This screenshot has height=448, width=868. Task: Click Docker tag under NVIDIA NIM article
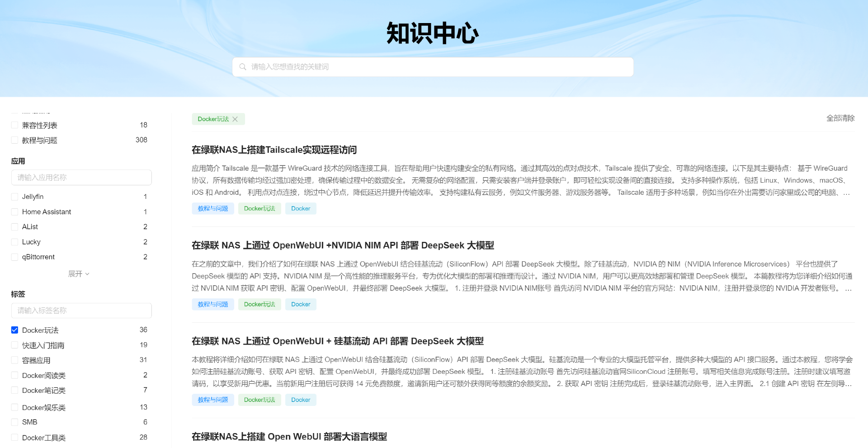click(x=301, y=304)
